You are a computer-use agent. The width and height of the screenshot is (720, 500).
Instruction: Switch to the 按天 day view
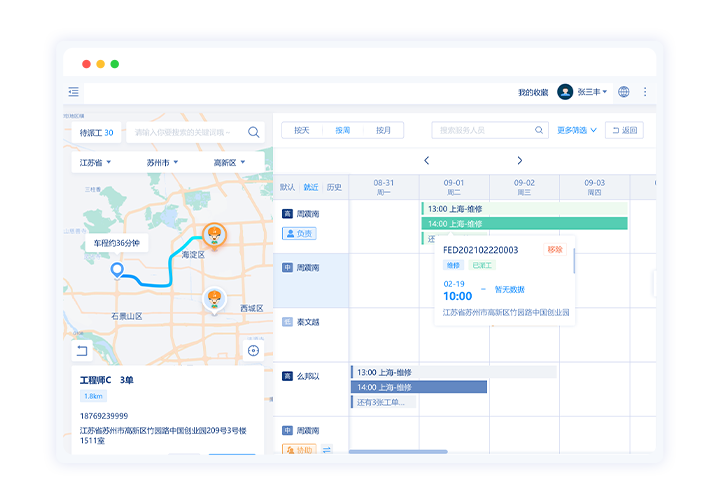[x=302, y=130]
